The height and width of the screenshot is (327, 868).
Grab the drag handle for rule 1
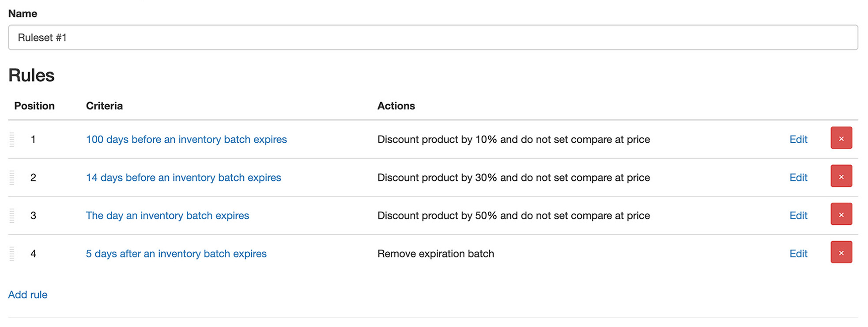pos(12,139)
